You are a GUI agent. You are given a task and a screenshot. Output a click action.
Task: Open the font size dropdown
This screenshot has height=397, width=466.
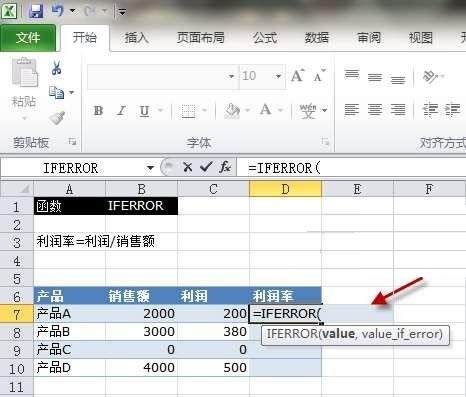[x=278, y=76]
